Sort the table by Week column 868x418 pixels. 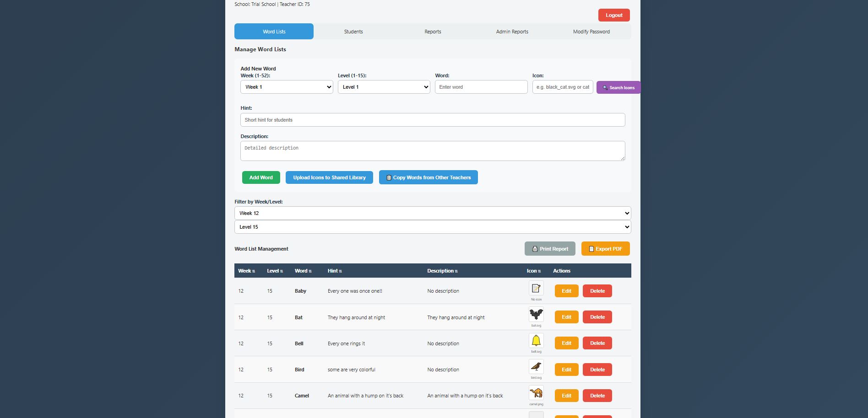click(246, 271)
